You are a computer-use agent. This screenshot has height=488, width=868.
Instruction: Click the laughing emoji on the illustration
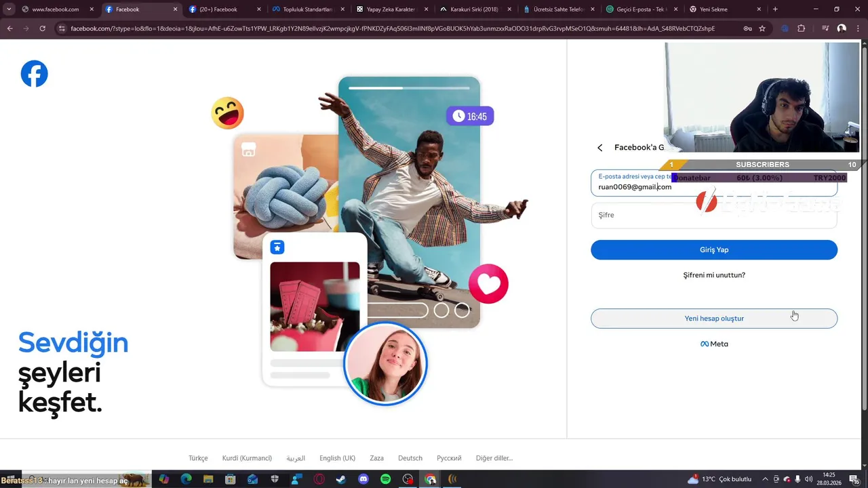pos(227,113)
